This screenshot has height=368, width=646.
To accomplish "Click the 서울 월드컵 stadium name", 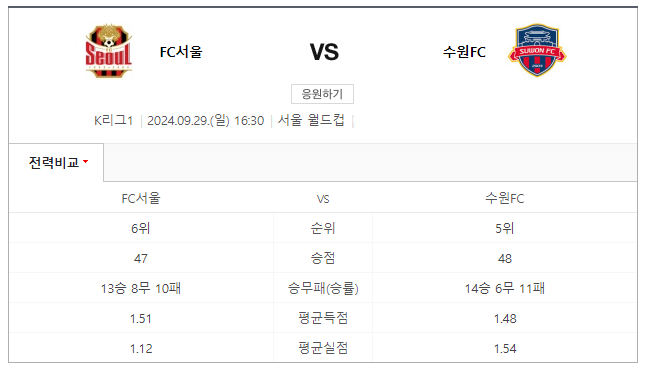I will [x=311, y=120].
